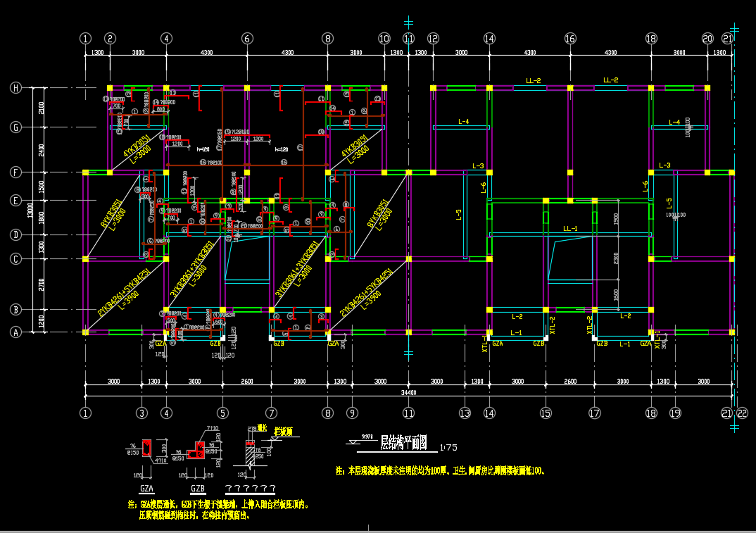The height and width of the screenshot is (533, 756).
Task: Click grid axis bubble B
Action: point(16,310)
